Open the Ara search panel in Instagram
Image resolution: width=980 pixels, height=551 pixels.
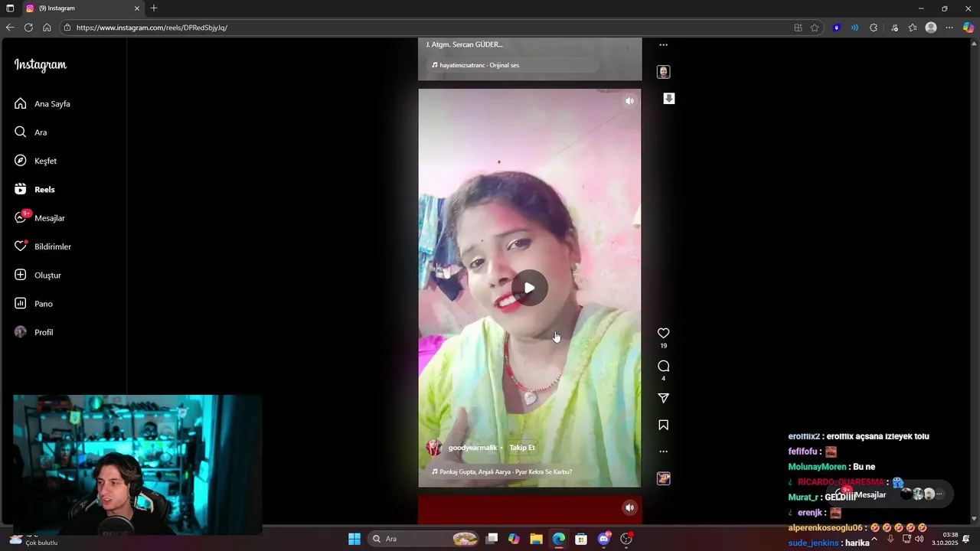click(31, 132)
